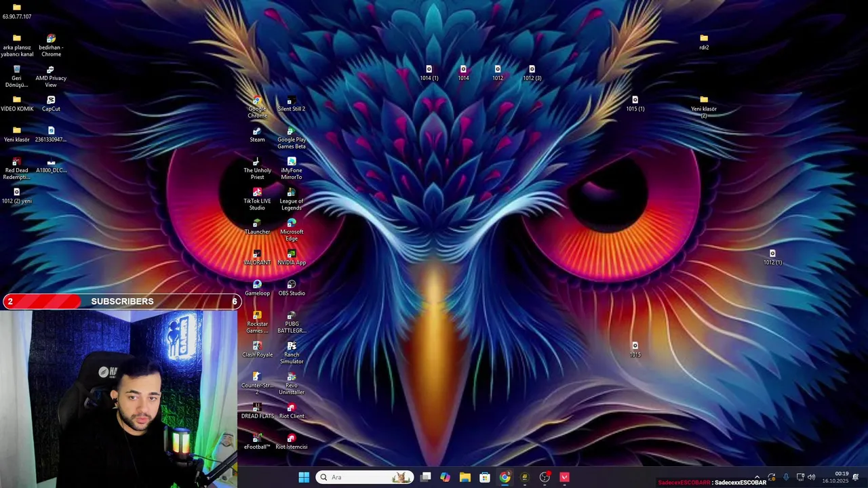Open OBS Studio from the taskbar

click(545, 477)
